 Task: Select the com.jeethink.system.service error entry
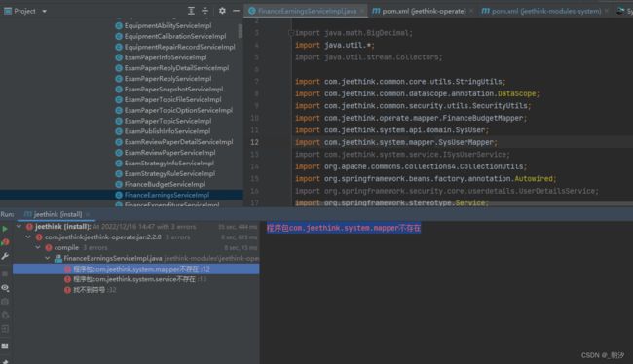(x=134, y=279)
